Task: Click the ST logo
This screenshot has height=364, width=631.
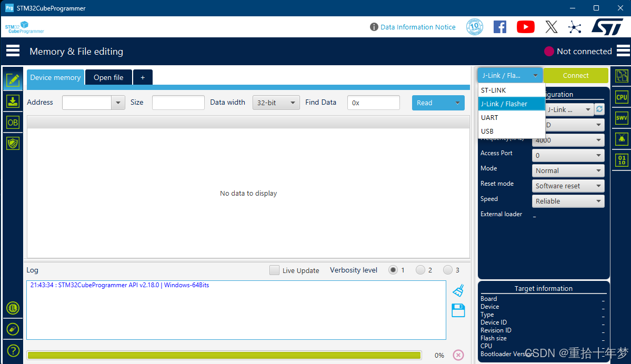Action: (x=607, y=26)
